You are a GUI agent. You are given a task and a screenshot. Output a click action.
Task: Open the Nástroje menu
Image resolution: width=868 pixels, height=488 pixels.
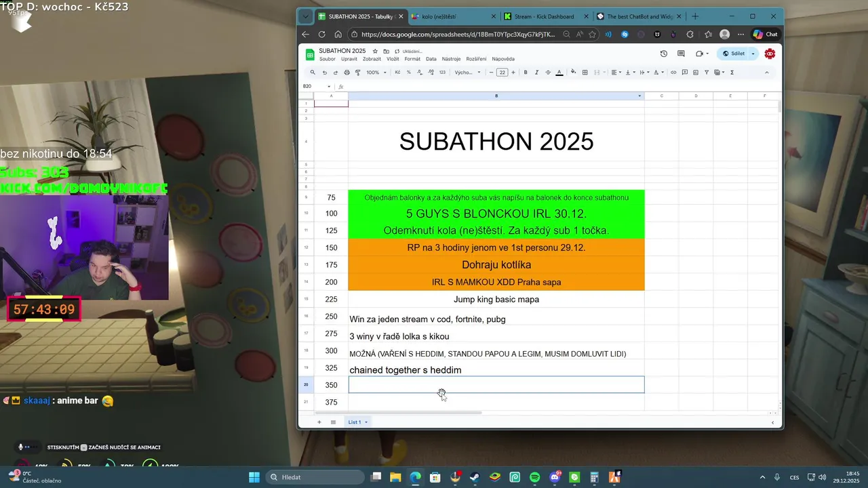[451, 59]
